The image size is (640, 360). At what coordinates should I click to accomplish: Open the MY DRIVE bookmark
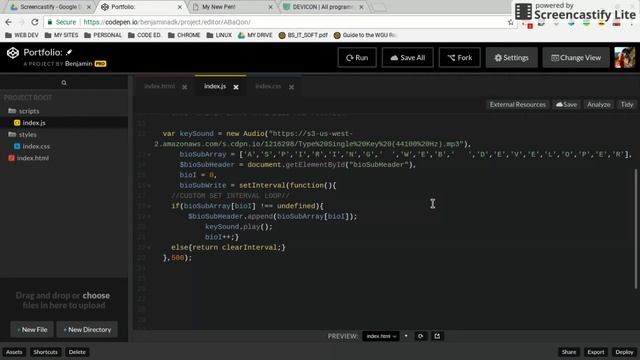pos(255,35)
